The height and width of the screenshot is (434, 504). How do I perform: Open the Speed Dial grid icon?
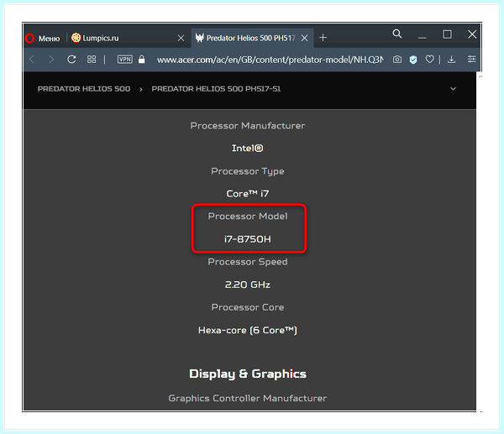[92, 59]
